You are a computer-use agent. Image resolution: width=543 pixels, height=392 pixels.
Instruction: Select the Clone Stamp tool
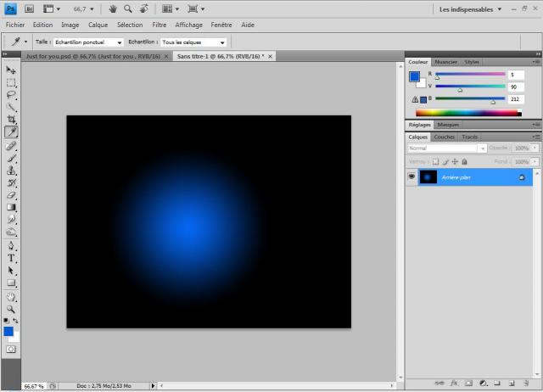[11, 171]
